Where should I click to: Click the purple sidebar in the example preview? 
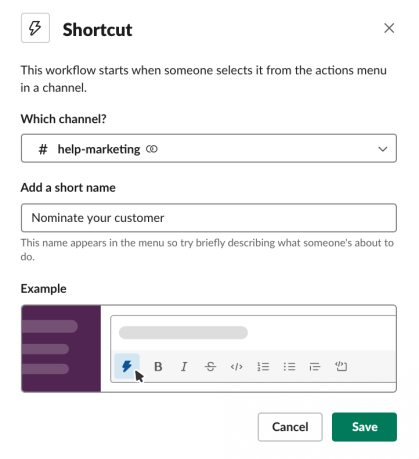click(61, 348)
